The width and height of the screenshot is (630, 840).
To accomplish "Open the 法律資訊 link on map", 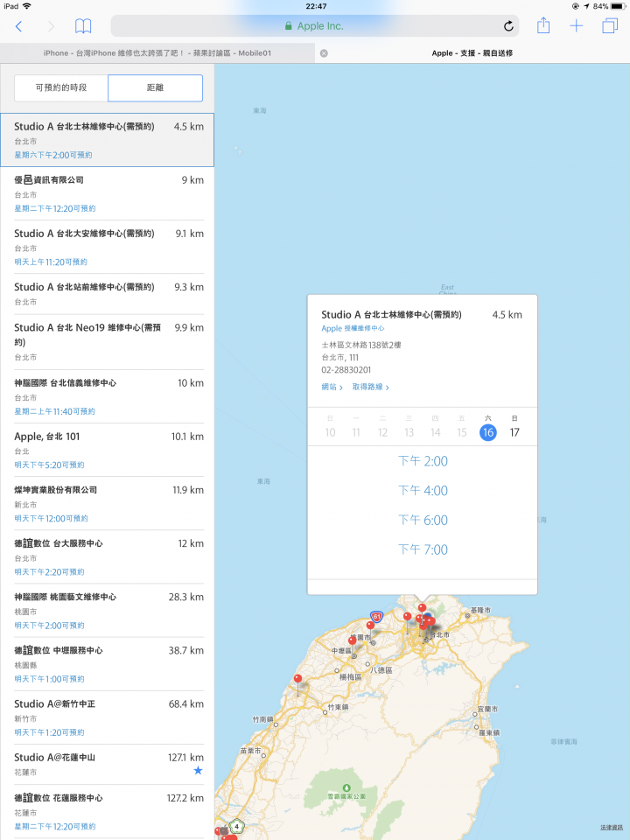I will tap(612, 828).
